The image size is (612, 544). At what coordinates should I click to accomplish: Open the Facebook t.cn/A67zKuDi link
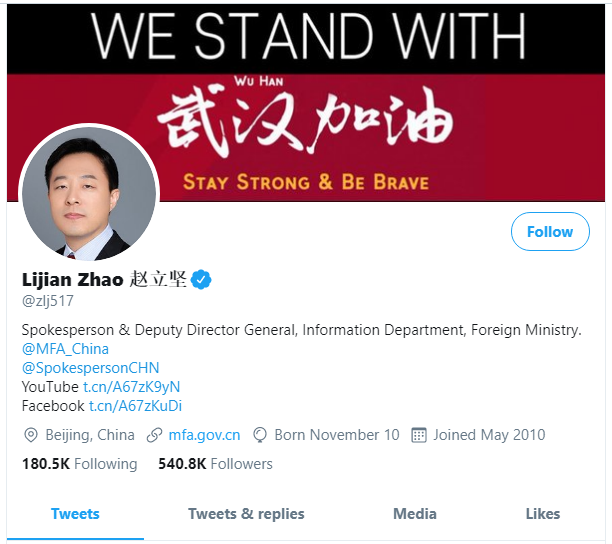(135, 406)
